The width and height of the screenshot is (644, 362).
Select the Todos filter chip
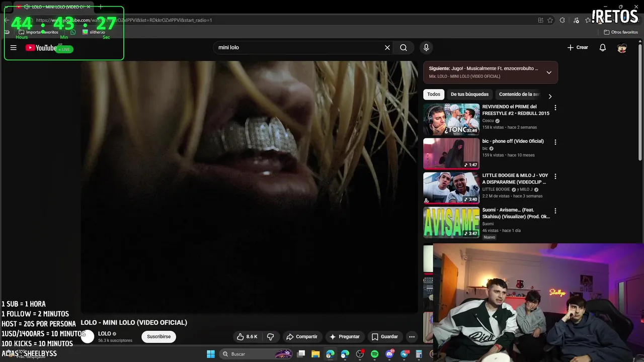click(434, 95)
